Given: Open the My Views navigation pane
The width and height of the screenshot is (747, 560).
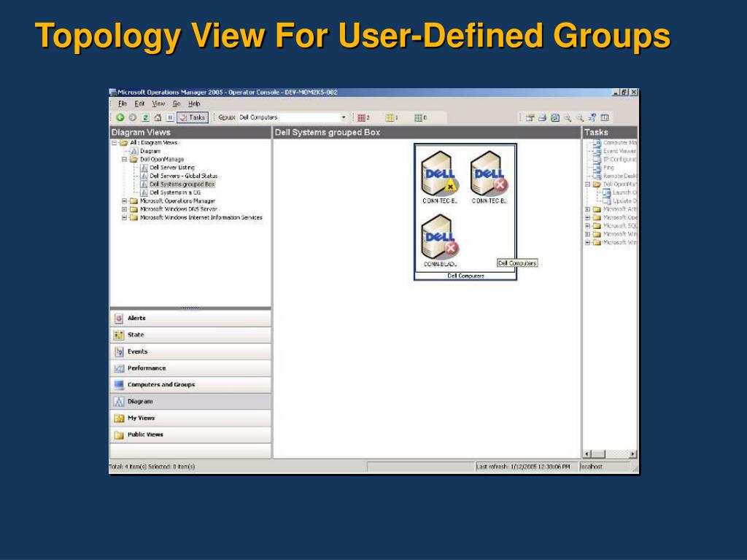Looking at the screenshot, I should (190, 418).
